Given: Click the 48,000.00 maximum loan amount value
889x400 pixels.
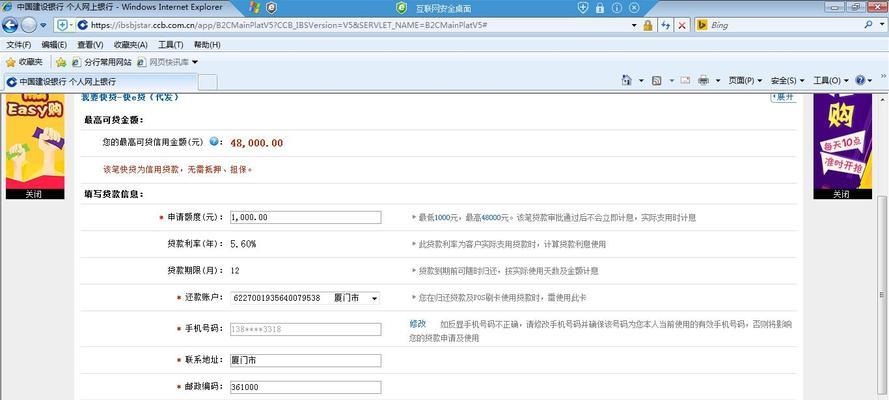Looking at the screenshot, I should pos(257,143).
